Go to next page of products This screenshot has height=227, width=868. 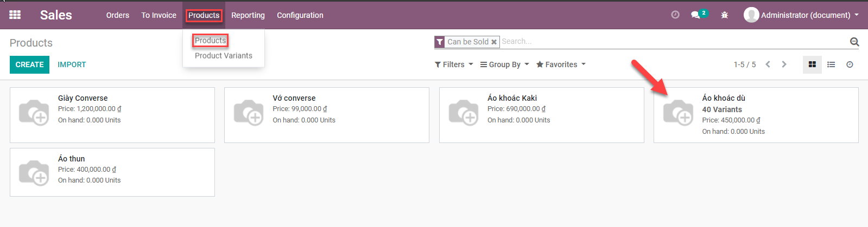coord(784,64)
